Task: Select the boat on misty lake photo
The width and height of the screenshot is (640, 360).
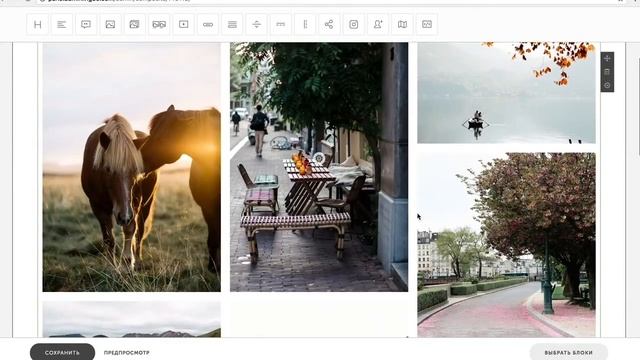Action: 506,93
